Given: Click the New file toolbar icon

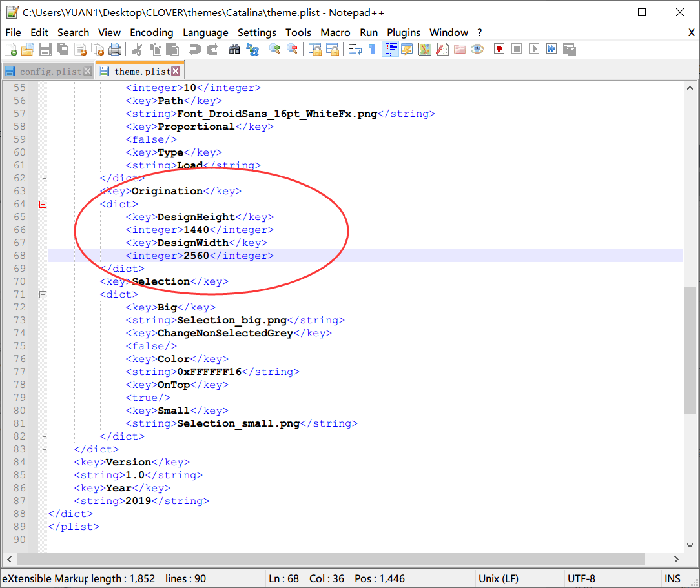Looking at the screenshot, I should click(10, 49).
